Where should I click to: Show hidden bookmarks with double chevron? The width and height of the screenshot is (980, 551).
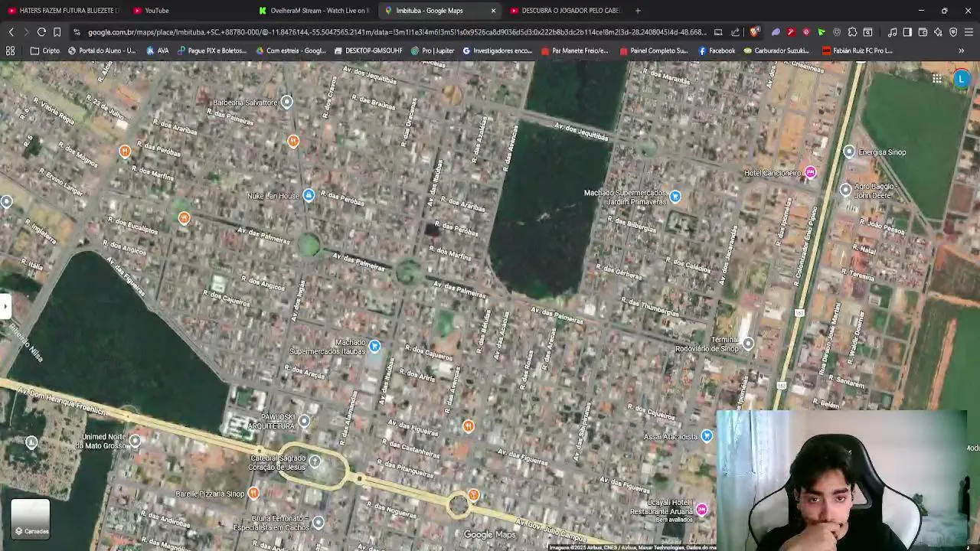click(x=961, y=51)
